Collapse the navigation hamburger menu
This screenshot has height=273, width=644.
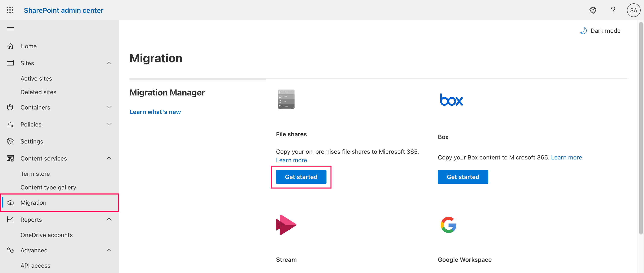point(10,29)
